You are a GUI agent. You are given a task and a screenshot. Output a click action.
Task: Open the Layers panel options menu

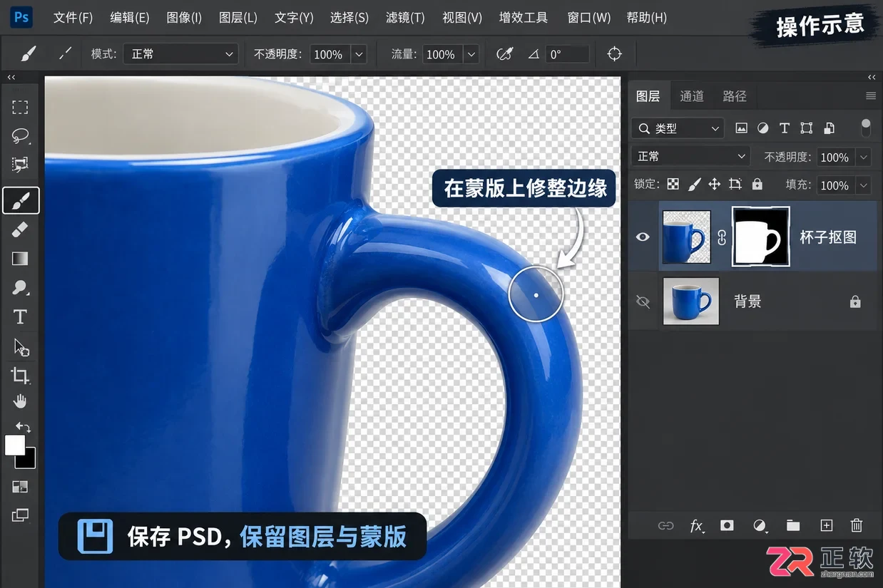[870, 96]
